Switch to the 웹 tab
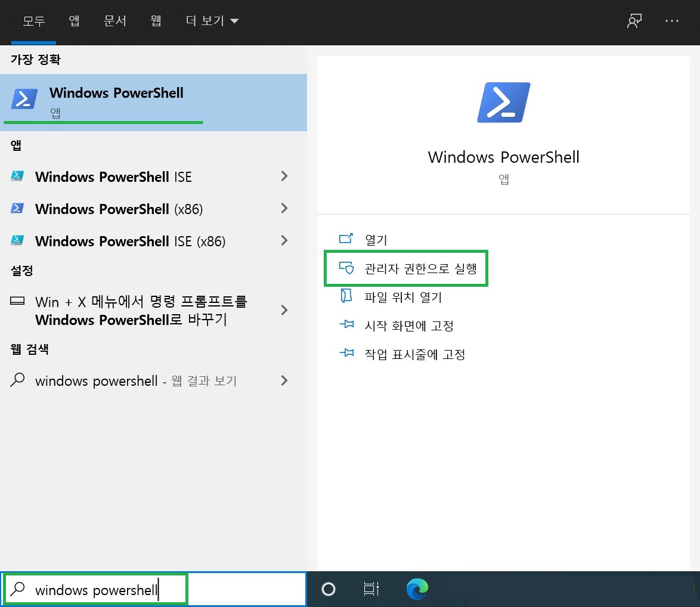 click(156, 20)
